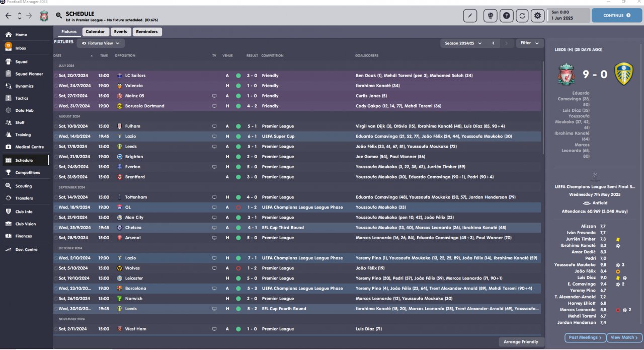Viewport: 644px width, 350px height.
Task: Click Youssoufa Moukoko in match ratings
Action: point(575,264)
